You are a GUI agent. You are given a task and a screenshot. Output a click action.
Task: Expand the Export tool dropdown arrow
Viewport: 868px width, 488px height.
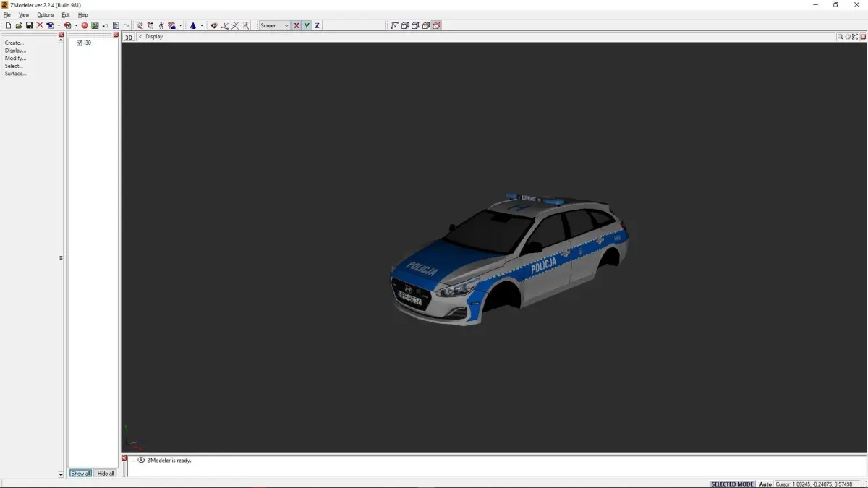[76, 25]
